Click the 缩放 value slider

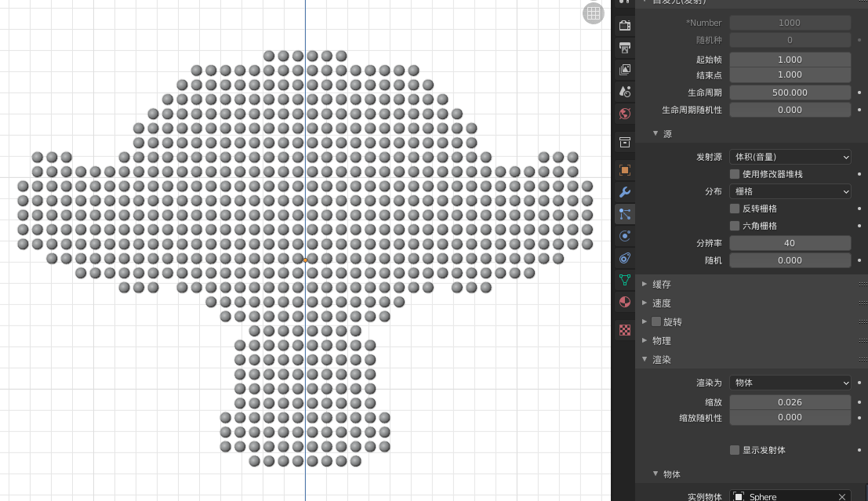point(790,402)
